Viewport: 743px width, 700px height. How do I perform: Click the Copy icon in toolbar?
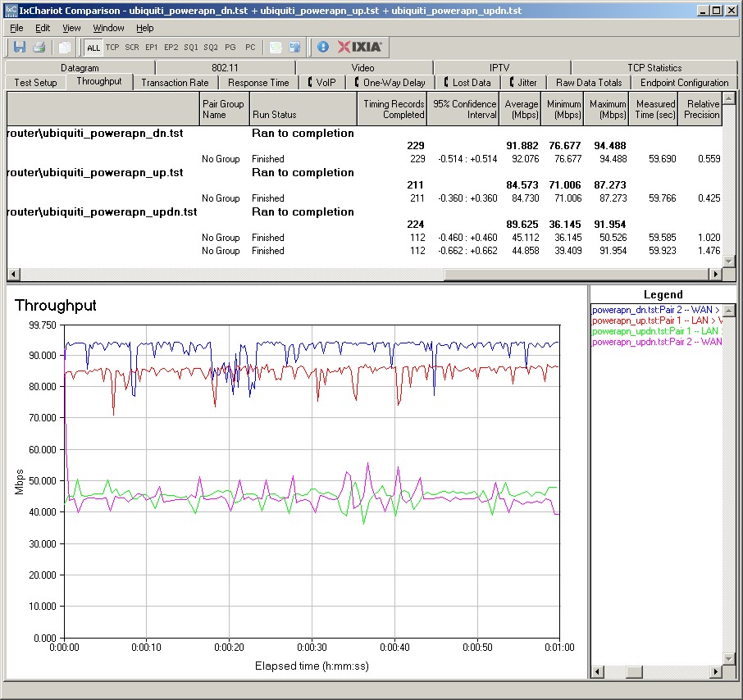point(65,47)
